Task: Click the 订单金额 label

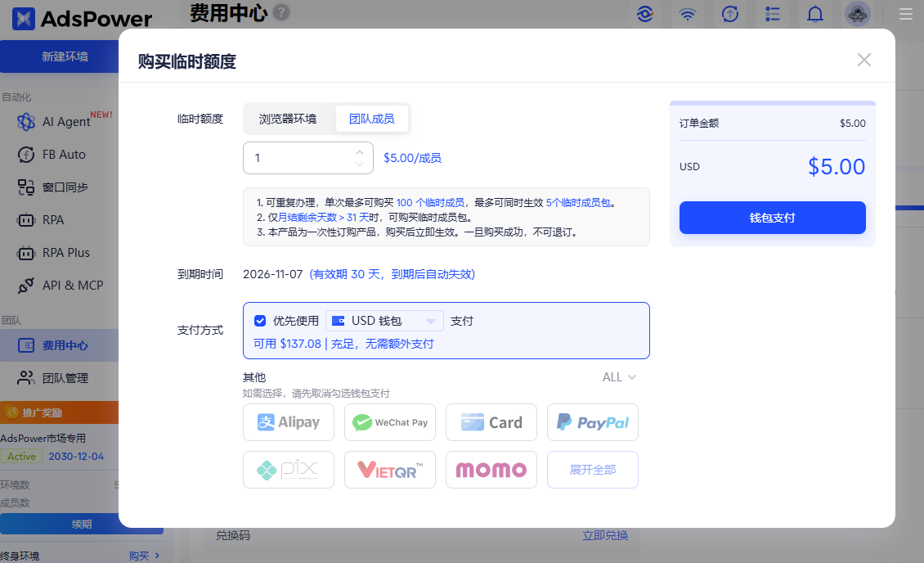Action: click(x=699, y=124)
